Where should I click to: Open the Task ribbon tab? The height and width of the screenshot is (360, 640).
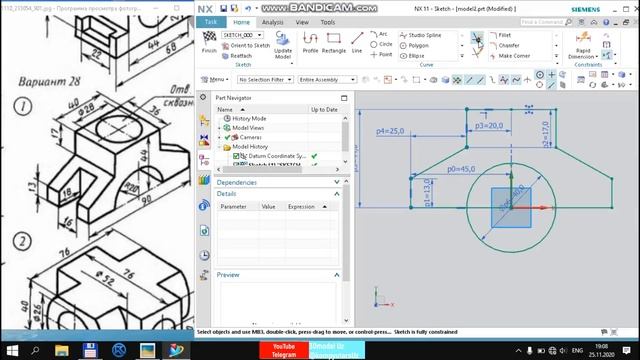[211, 22]
